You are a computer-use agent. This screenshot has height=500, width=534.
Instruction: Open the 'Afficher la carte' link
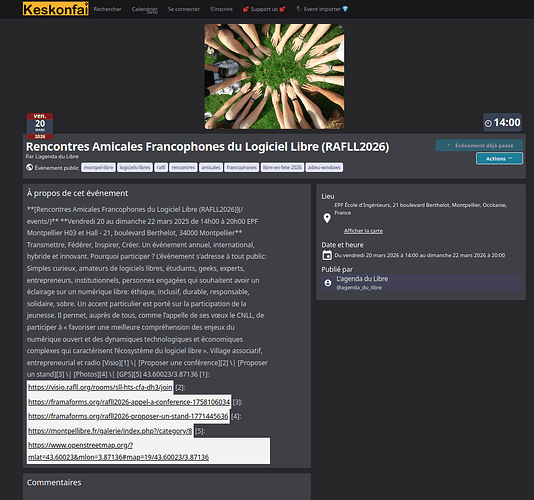363,231
